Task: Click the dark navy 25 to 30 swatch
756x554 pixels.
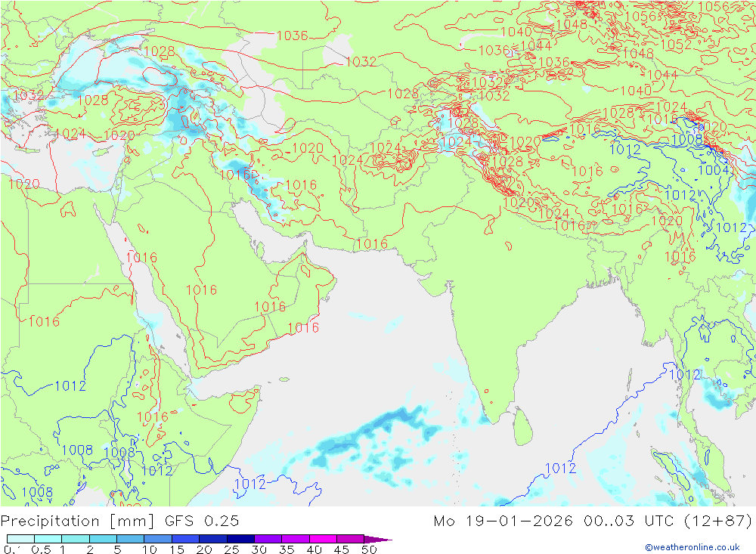Action: point(240,539)
